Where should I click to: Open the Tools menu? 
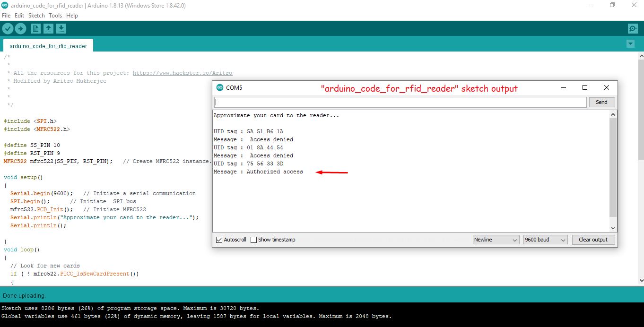55,16
